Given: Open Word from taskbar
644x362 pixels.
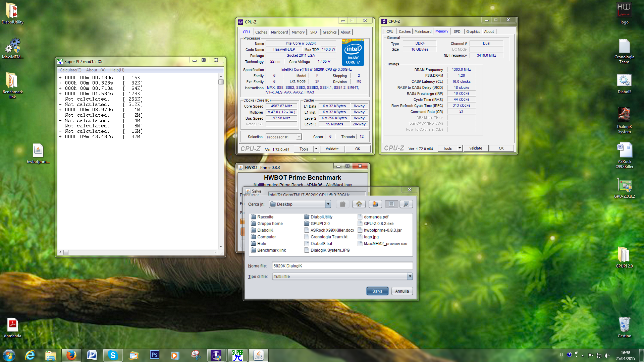Looking at the screenshot, I should pos(92,355).
